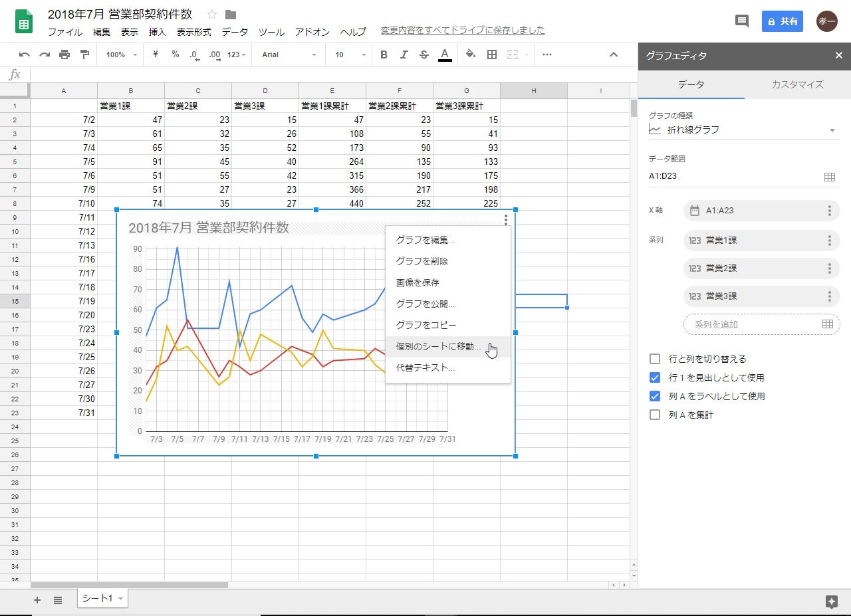The height and width of the screenshot is (616, 851).
Task: Apply yen currency format
Action: click(x=156, y=54)
